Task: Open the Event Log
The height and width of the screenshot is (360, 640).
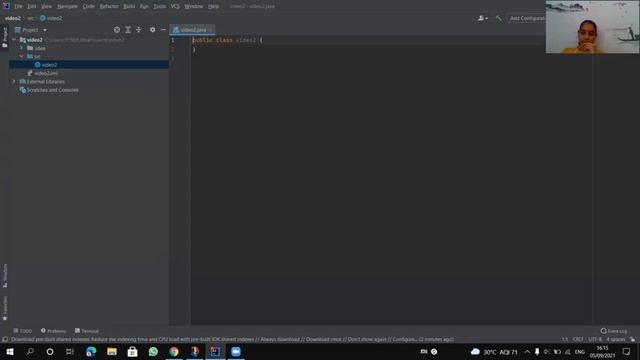Action: [614, 331]
